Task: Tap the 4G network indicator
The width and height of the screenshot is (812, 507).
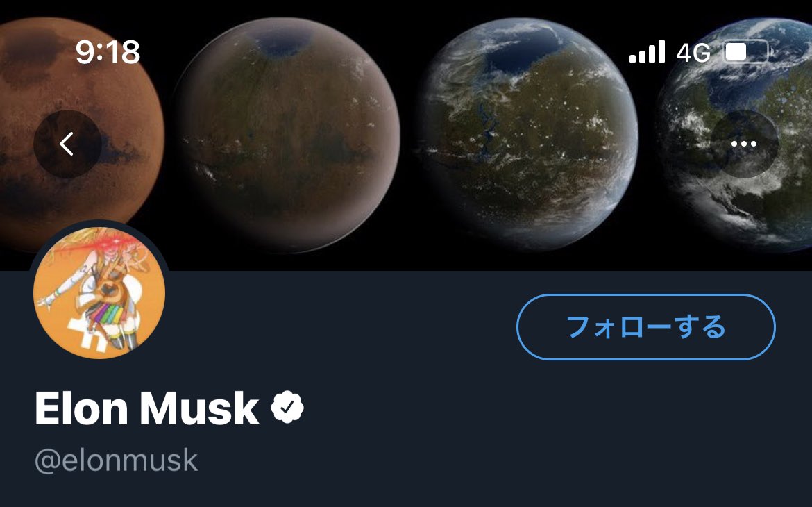Action: [693, 52]
